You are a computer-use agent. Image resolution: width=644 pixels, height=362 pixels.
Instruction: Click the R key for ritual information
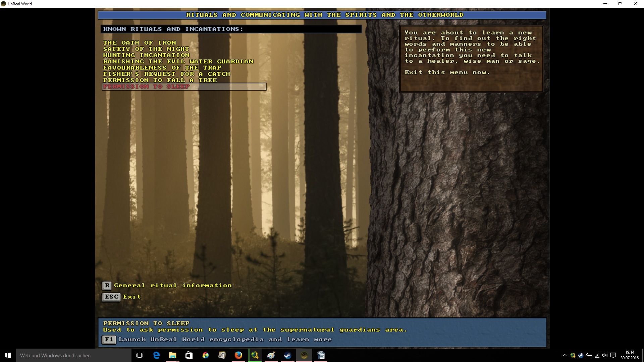107,286
